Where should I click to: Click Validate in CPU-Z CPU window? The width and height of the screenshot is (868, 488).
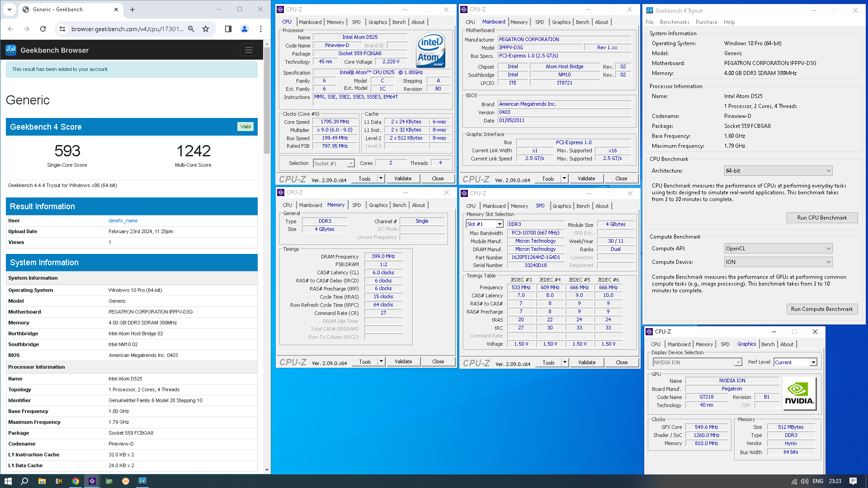click(x=403, y=178)
